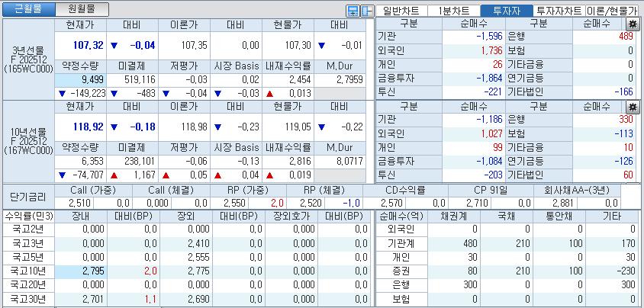This screenshot has height=308, width=644.
Task: Click 10년선물 F 202512 contract label
Action: [x=28, y=142]
